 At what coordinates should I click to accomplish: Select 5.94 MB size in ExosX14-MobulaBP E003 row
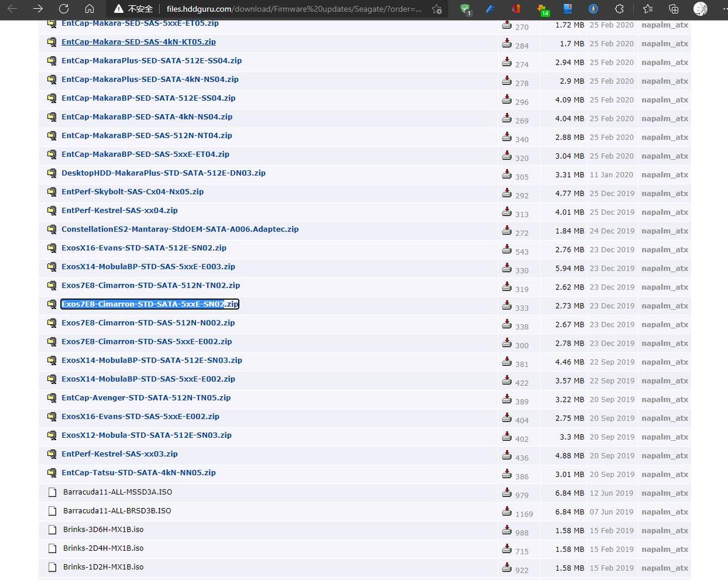pos(570,268)
